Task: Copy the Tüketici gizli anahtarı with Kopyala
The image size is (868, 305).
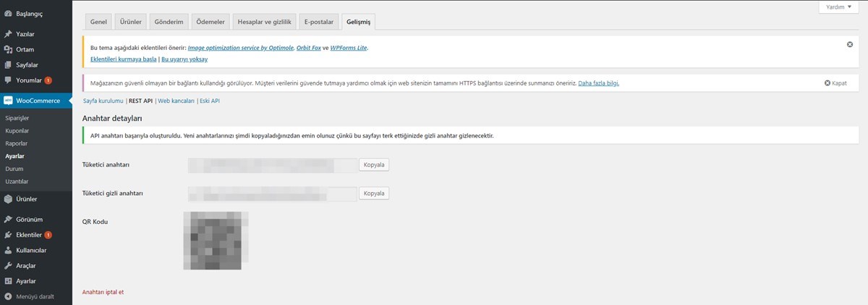Action: pos(375,193)
